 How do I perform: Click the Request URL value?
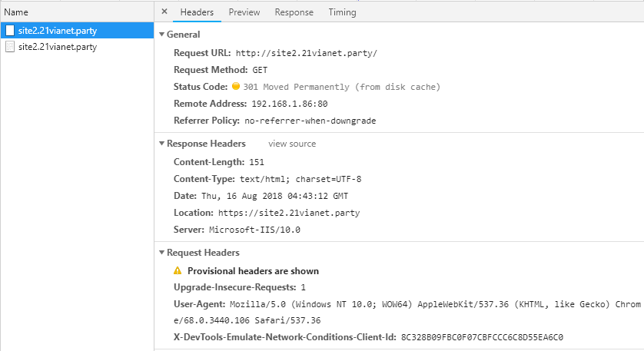(x=306, y=53)
